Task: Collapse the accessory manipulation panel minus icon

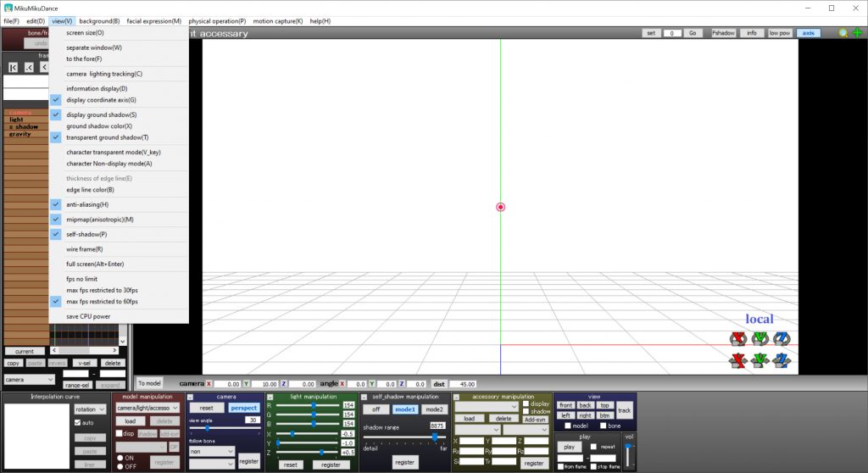Action: coord(456,397)
